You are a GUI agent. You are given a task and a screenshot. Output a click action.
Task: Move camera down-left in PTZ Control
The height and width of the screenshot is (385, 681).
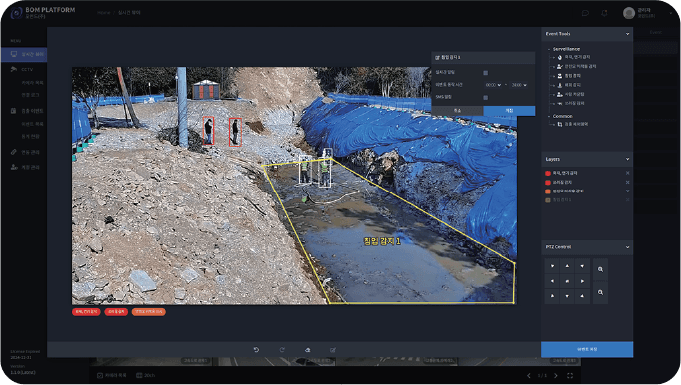pos(552,296)
